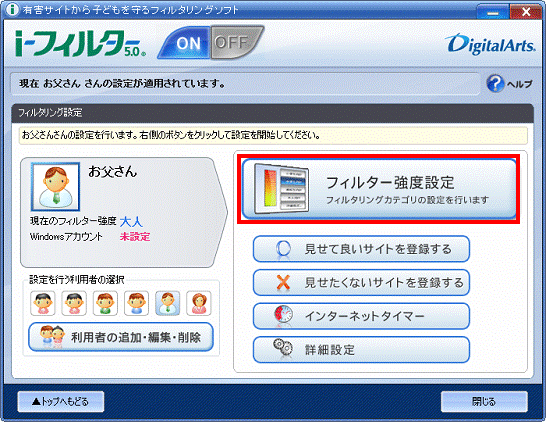Click 見せて良いサイトを登録する button
The height and width of the screenshot is (422, 546).
coord(361,249)
